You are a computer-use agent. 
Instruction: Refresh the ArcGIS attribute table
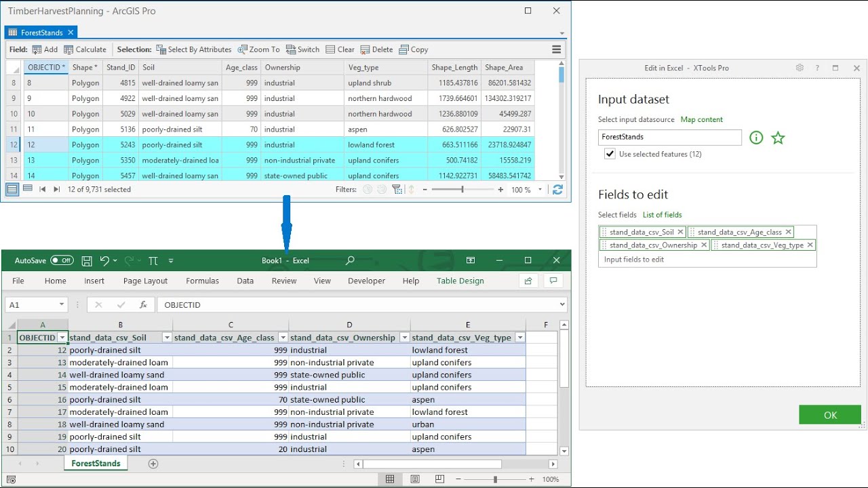557,190
